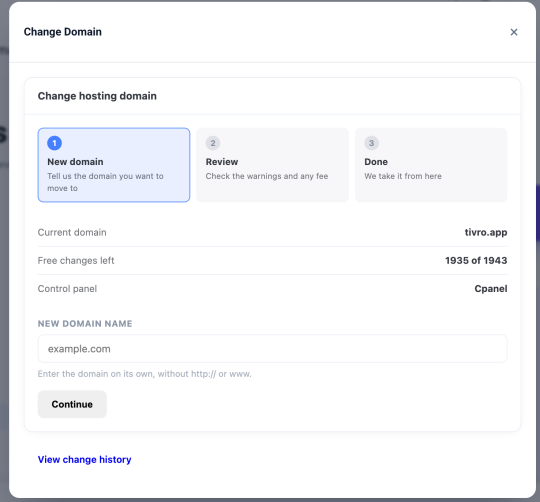Click the Free changes left label
The height and width of the screenshot is (502, 540).
[76, 261]
